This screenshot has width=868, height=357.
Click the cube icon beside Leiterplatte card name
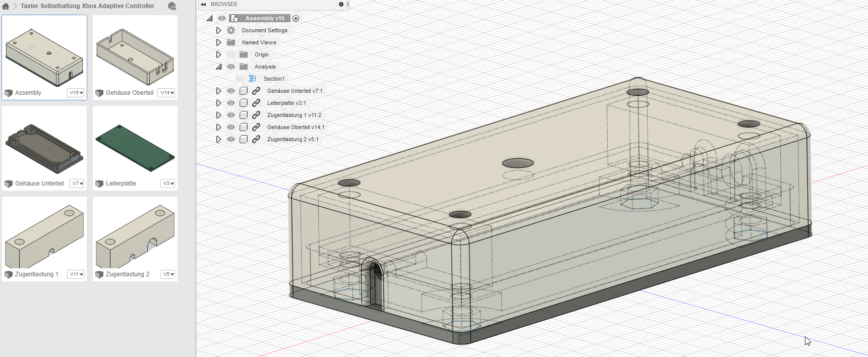pos(99,184)
